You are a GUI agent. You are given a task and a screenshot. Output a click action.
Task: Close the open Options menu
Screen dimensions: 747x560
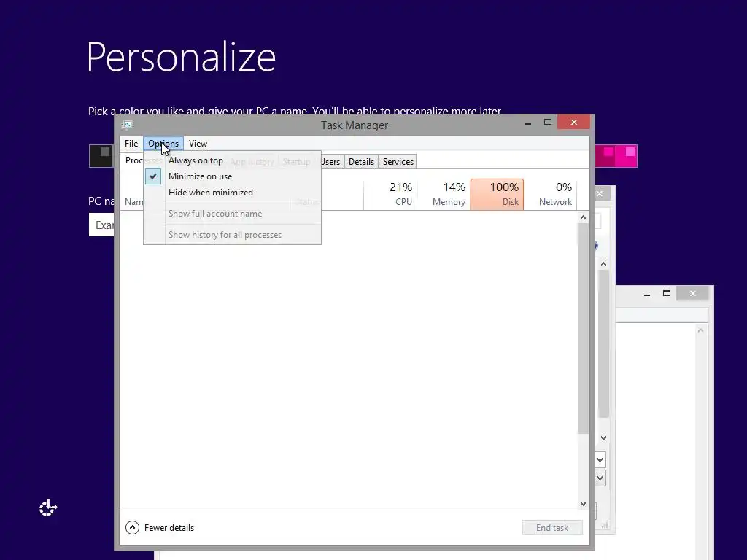[x=163, y=144]
